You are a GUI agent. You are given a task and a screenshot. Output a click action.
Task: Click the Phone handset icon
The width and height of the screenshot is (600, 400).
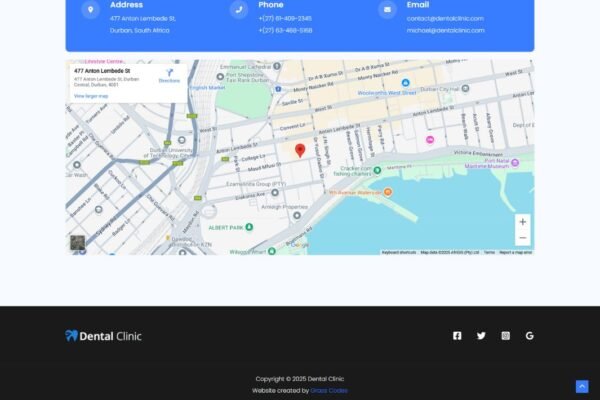(239, 10)
